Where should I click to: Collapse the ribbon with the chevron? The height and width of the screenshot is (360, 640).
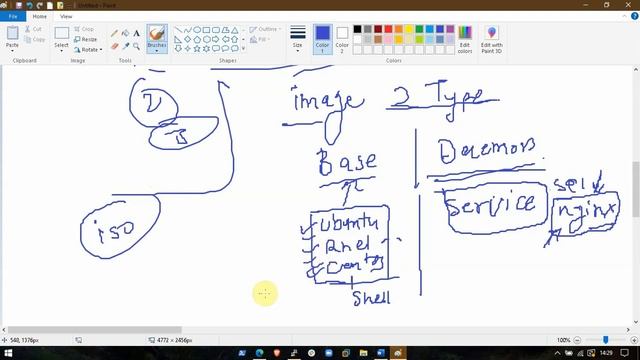[624, 16]
